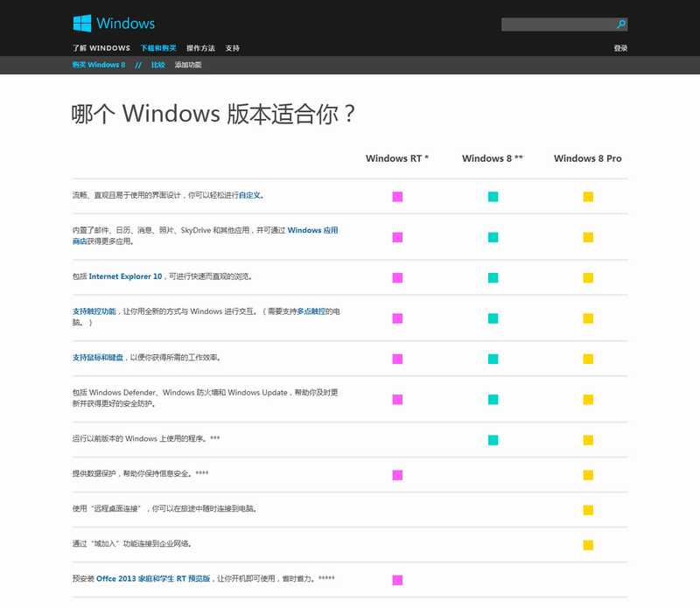Click the 可进行快速而直观的浏览 text
This screenshot has height=608, width=700.
(210, 276)
